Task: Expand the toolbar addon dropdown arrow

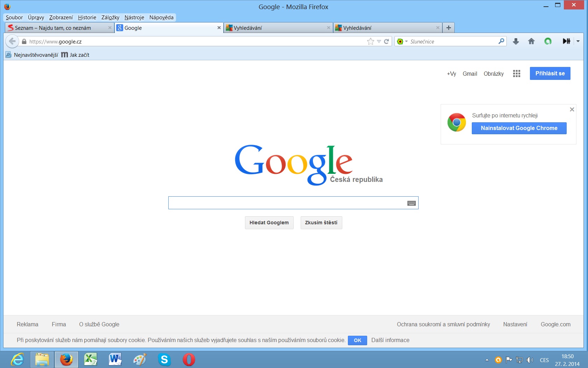Action: click(578, 41)
